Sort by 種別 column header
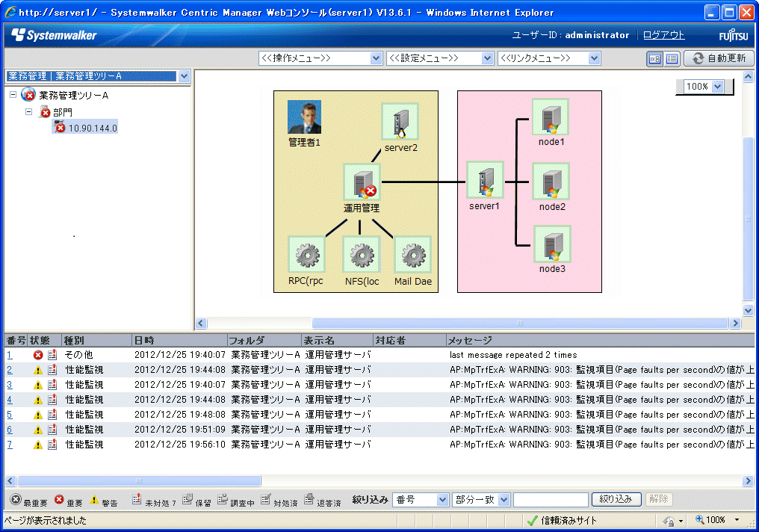The height and width of the screenshot is (532, 759). coord(97,340)
